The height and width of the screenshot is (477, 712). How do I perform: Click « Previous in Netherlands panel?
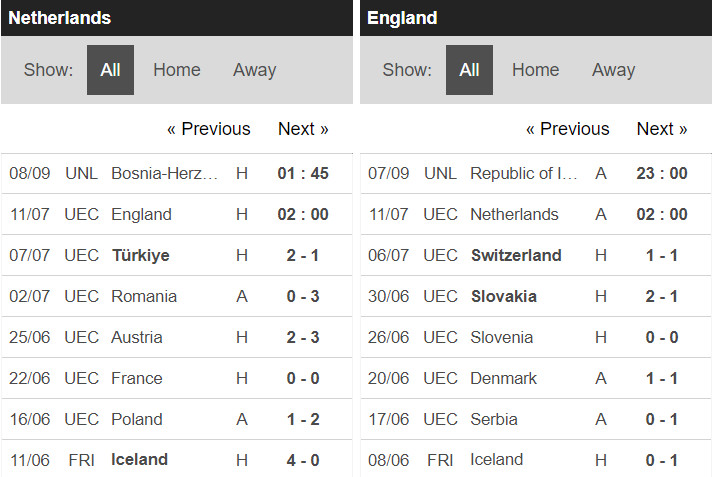coord(208,129)
